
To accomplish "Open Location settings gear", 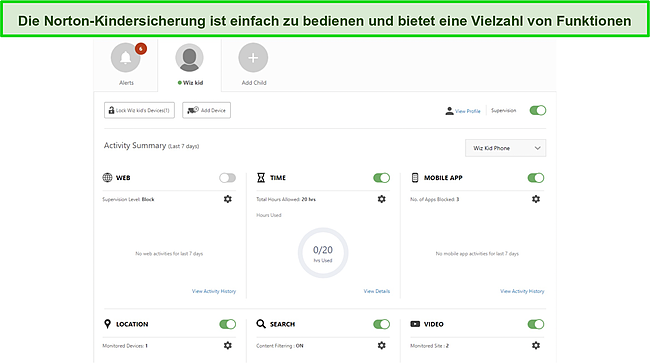I will coord(228,345).
